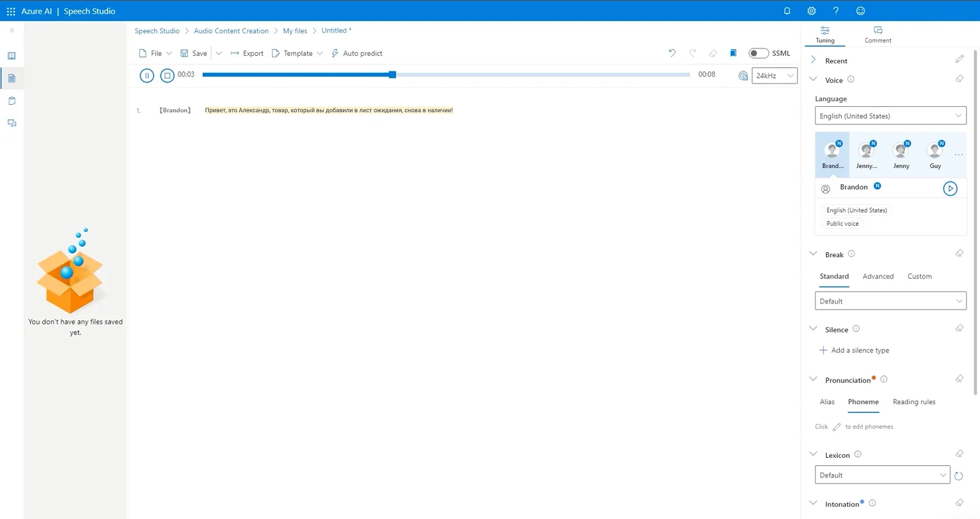Click the bookmark icon in toolbar
This screenshot has width=980, height=519.
pyautogui.click(x=733, y=53)
